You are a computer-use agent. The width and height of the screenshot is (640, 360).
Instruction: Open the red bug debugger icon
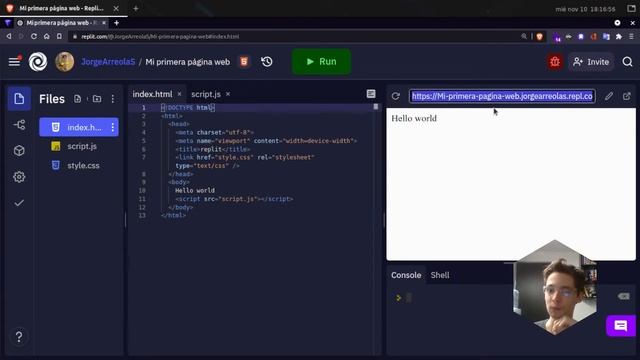(555, 62)
